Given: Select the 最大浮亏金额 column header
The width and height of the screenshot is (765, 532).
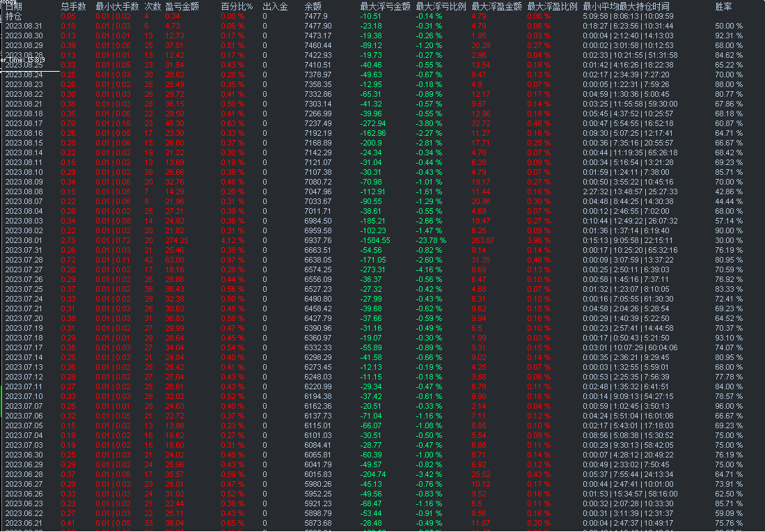Looking at the screenshot, I should pos(385,6).
